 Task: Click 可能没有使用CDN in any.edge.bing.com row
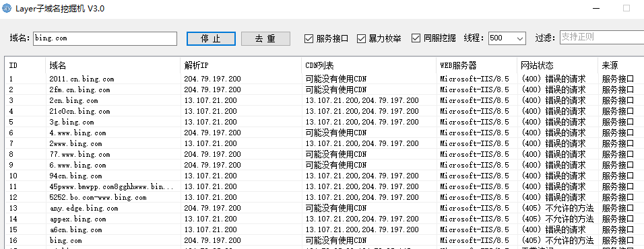[x=336, y=209]
